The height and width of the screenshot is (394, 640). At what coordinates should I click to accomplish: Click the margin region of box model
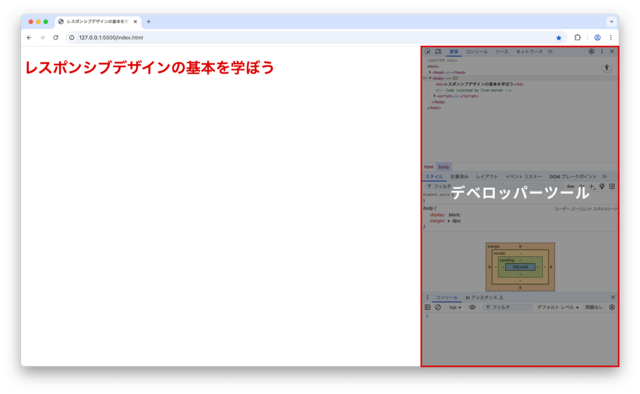coord(520,247)
